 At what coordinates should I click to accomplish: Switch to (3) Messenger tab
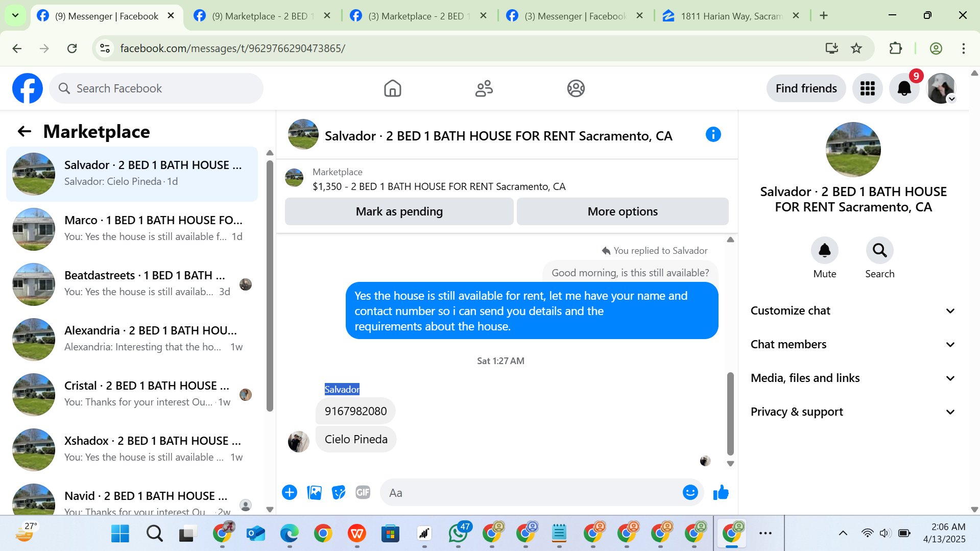[575, 16]
